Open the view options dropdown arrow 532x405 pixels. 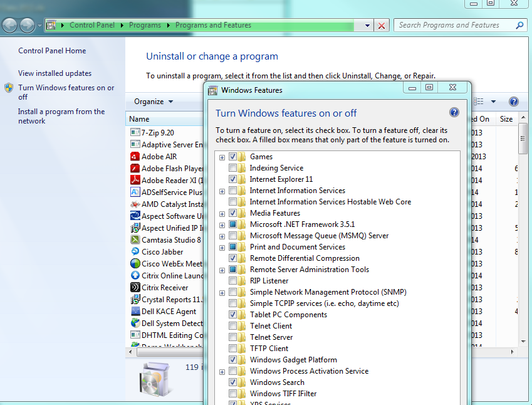[493, 102]
